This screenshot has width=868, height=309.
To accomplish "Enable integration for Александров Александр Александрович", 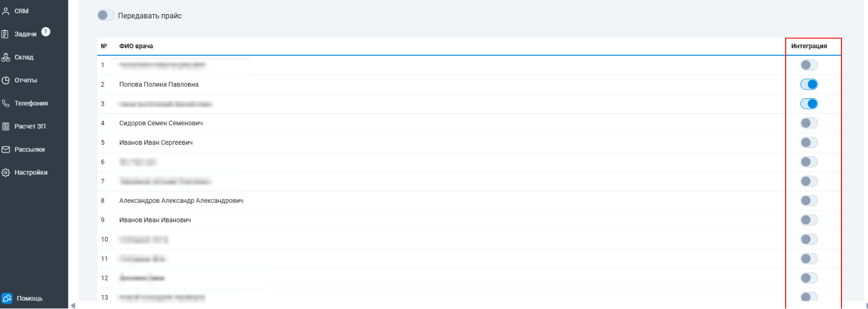I will (809, 201).
